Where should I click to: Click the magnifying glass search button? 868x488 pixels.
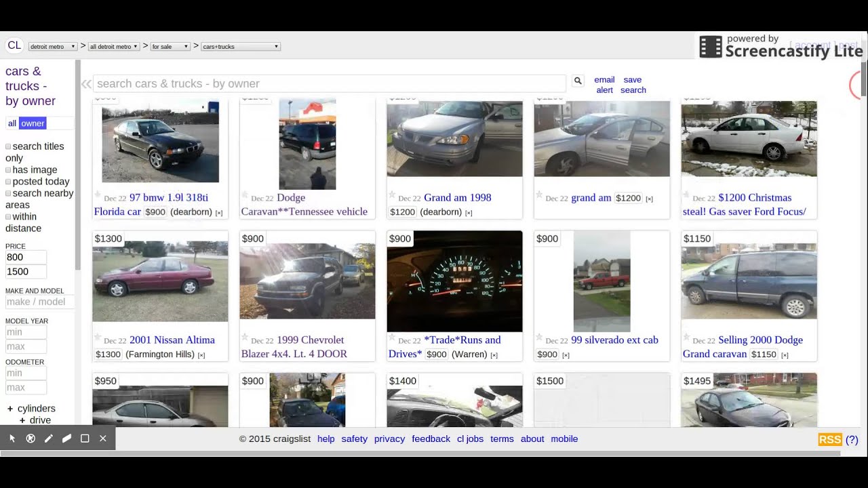578,81
